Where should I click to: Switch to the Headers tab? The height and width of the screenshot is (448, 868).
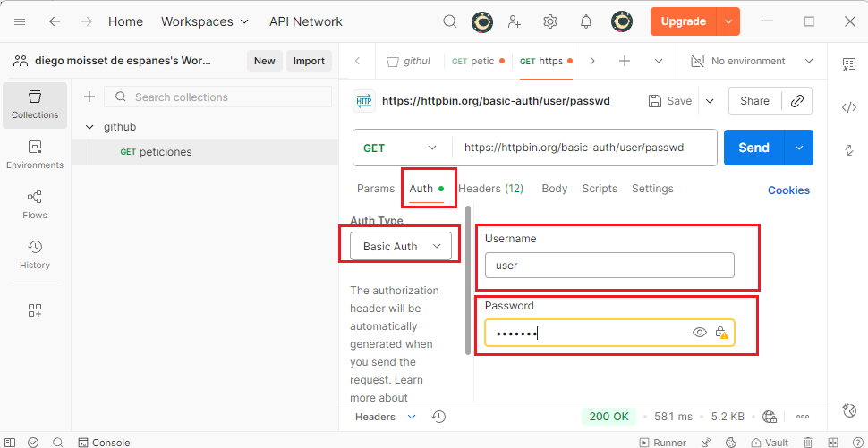pyautogui.click(x=490, y=189)
